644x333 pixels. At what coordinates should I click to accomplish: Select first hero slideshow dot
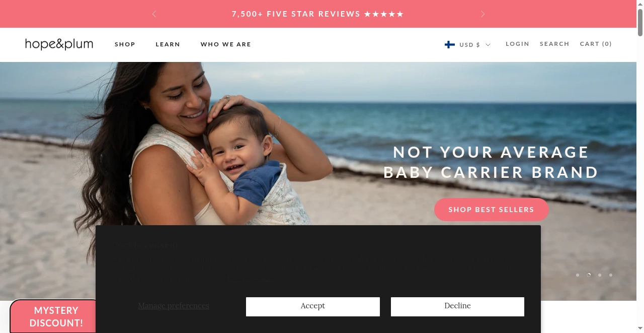pyautogui.click(x=578, y=275)
